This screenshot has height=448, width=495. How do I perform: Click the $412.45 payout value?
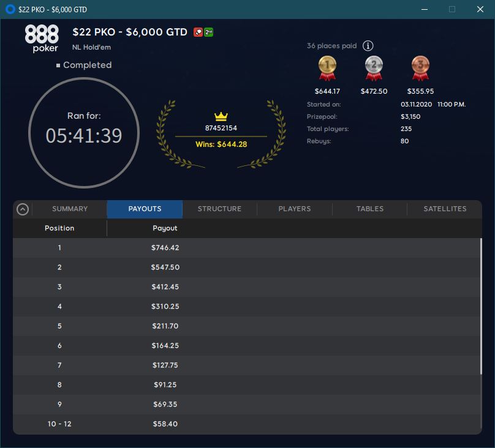point(165,287)
